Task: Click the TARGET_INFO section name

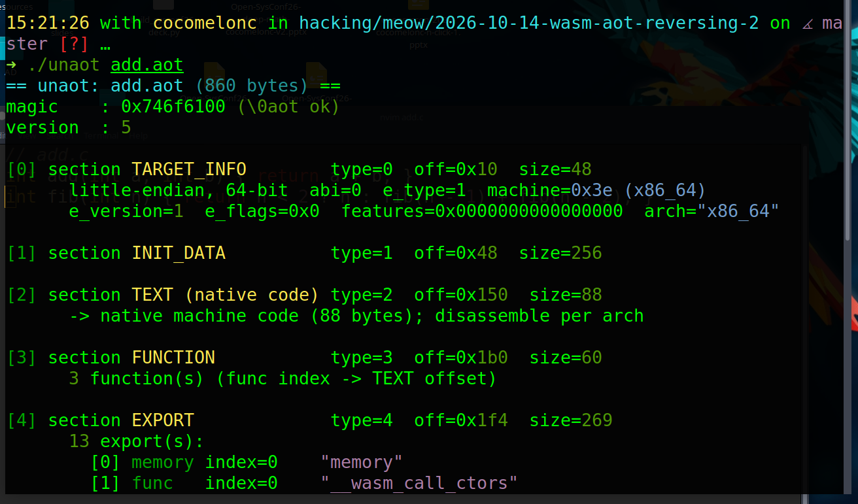Action: tap(189, 169)
